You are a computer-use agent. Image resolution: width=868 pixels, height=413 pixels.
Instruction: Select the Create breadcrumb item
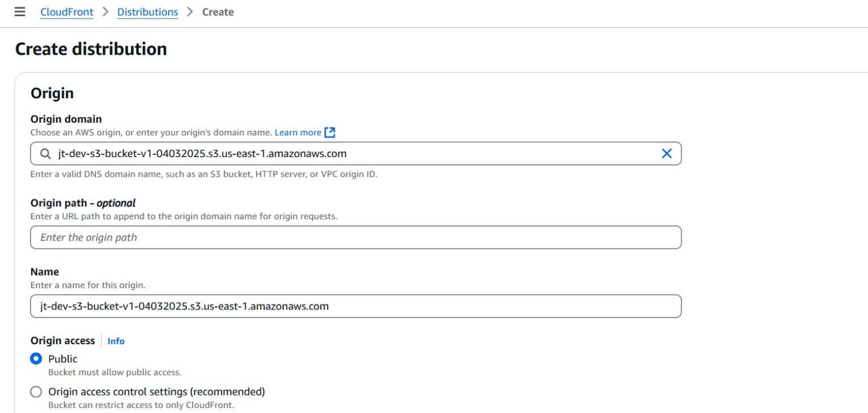(x=218, y=11)
